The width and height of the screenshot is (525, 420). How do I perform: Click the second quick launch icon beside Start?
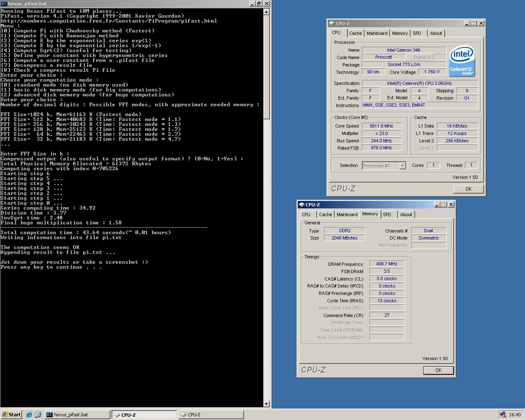pyautogui.click(x=38, y=415)
